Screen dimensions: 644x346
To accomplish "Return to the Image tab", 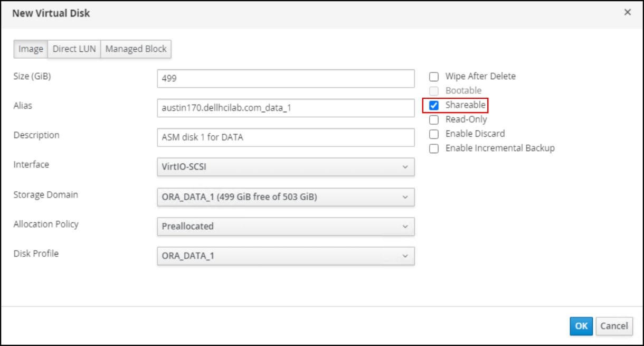I will (30, 49).
